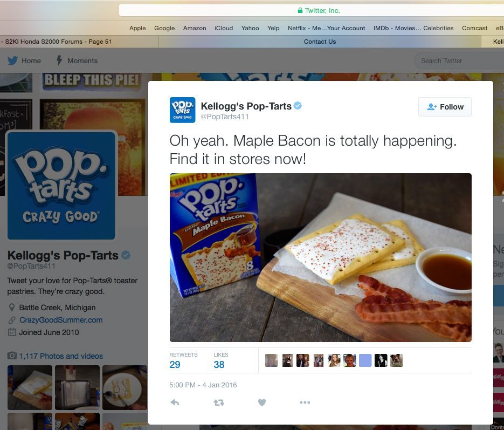Open the CrazyGoodSummer.com link

[x=60, y=320]
